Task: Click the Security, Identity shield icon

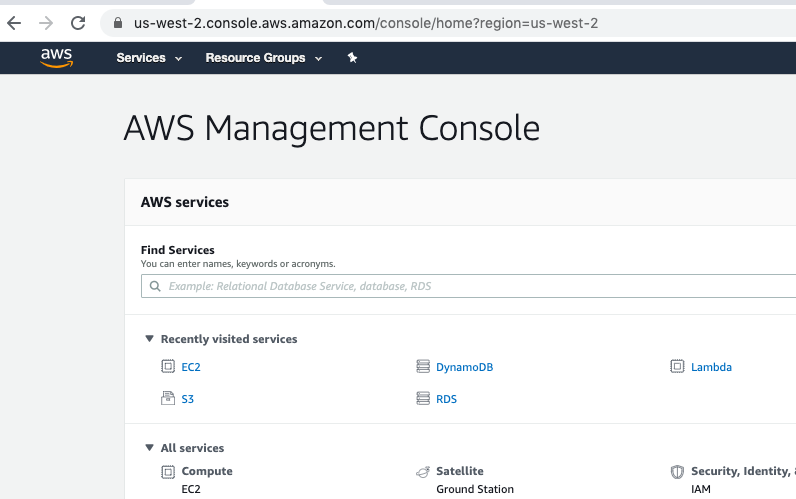Action: pos(677,472)
